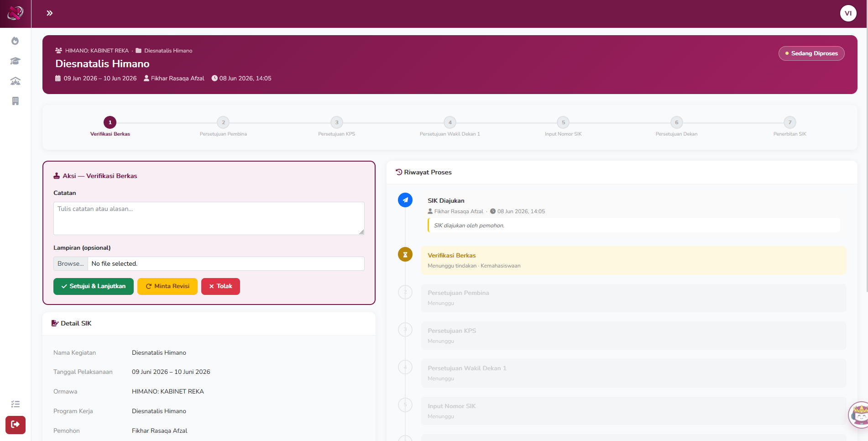
Task: Open the mascot chat assistant icon
Action: point(859,415)
